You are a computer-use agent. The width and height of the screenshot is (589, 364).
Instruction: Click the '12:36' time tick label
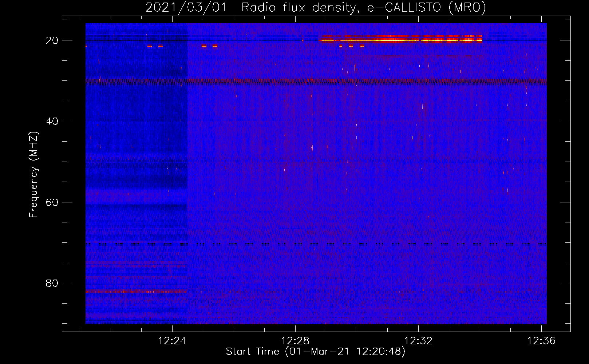541,341
